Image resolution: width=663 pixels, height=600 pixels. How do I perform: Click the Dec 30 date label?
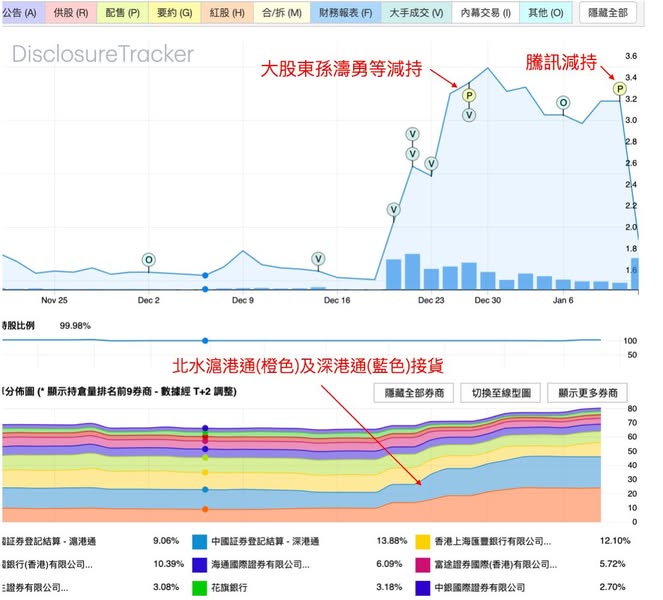[488, 300]
